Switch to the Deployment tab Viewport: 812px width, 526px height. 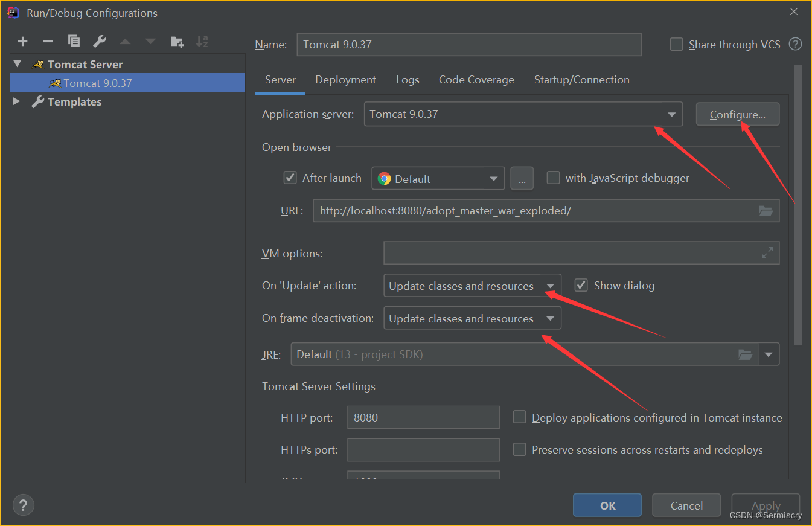click(345, 80)
